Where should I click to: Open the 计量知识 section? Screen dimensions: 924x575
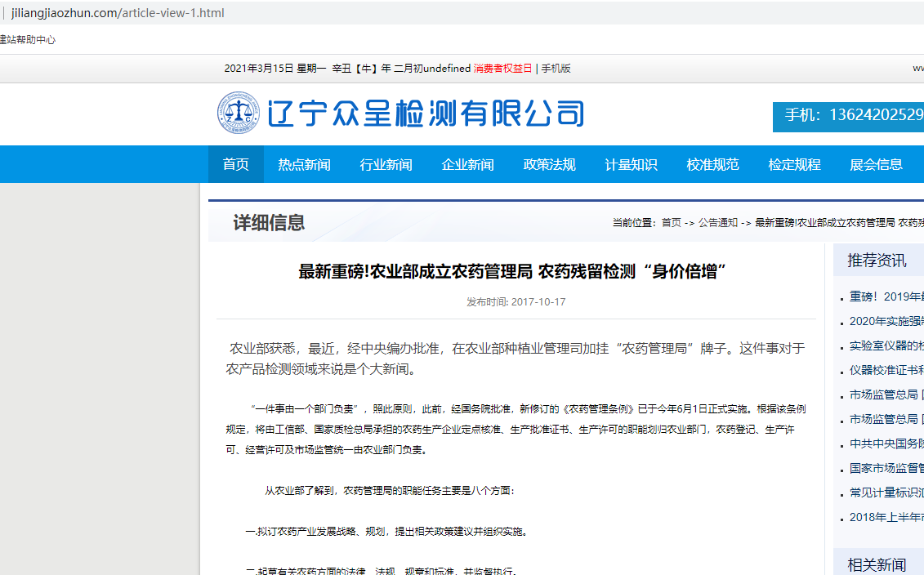631,164
